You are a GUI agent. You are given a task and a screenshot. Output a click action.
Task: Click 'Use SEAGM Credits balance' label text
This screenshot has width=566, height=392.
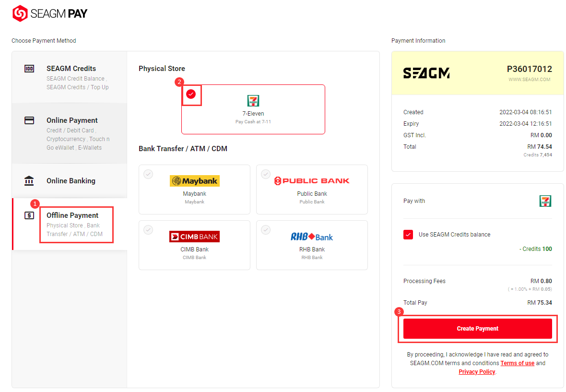(x=454, y=235)
